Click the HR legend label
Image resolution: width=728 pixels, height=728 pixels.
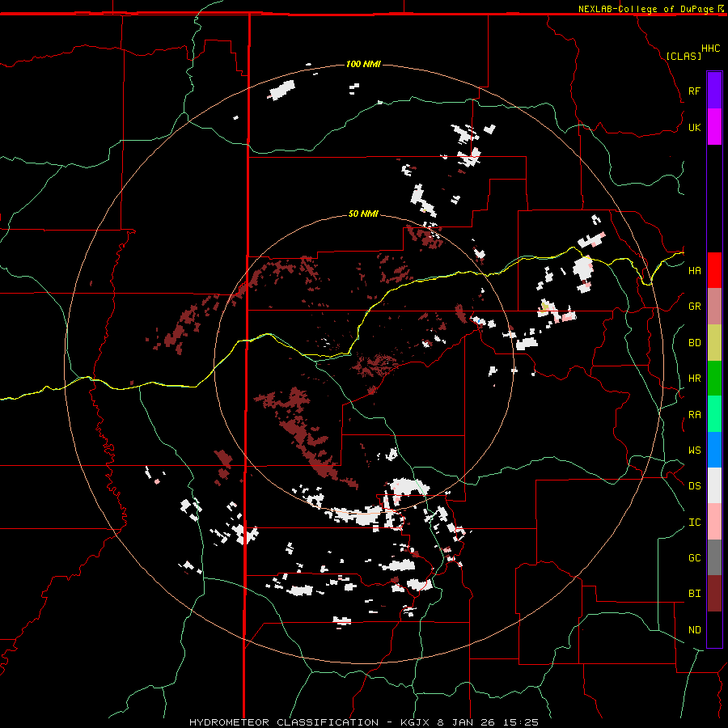694,379
